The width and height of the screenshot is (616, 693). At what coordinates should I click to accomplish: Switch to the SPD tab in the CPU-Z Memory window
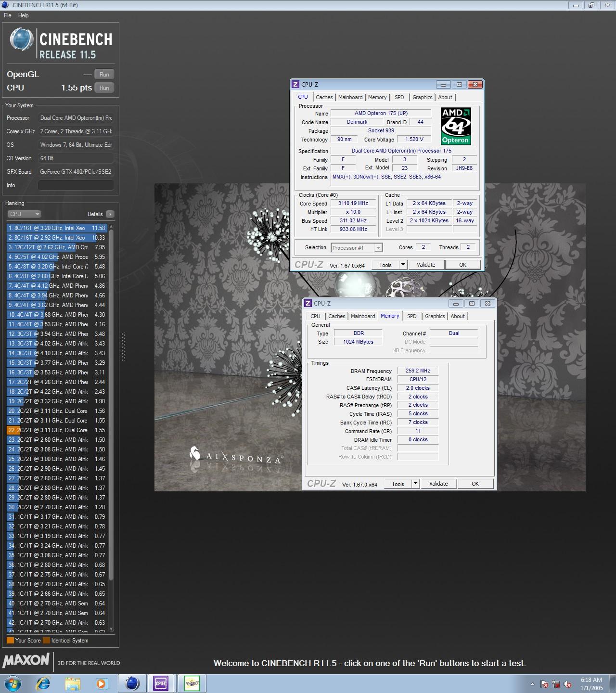[412, 316]
